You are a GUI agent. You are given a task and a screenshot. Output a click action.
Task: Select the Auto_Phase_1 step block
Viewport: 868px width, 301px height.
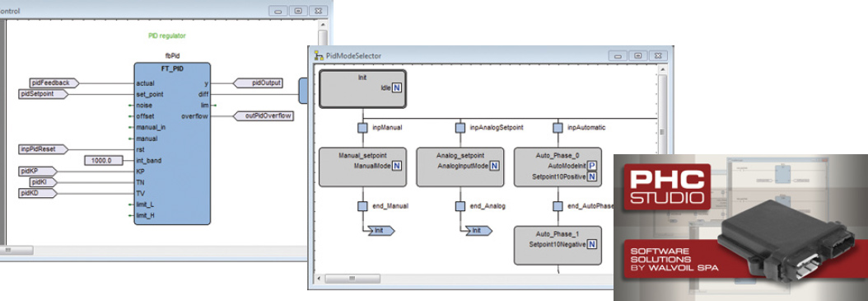pos(558,245)
